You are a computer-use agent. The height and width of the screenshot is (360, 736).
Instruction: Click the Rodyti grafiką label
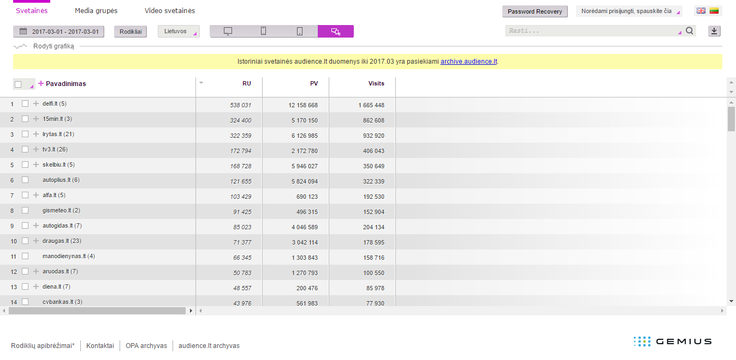pyautogui.click(x=54, y=46)
